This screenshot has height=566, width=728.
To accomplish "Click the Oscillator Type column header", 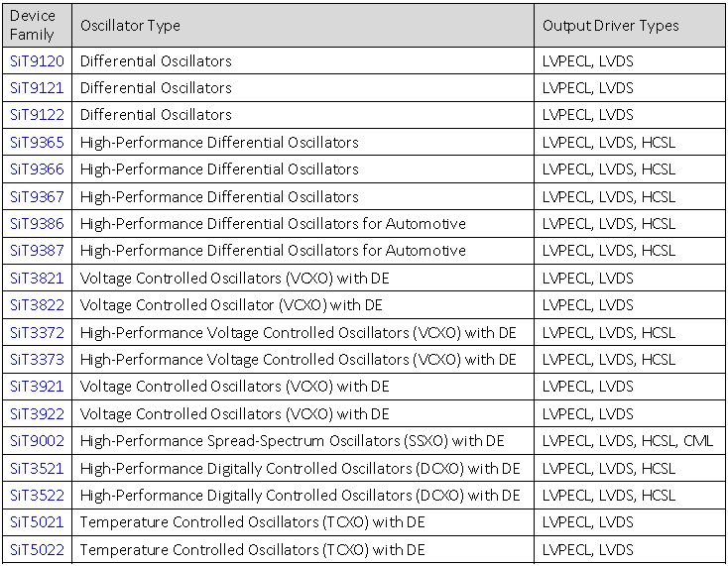I will click(x=130, y=26).
